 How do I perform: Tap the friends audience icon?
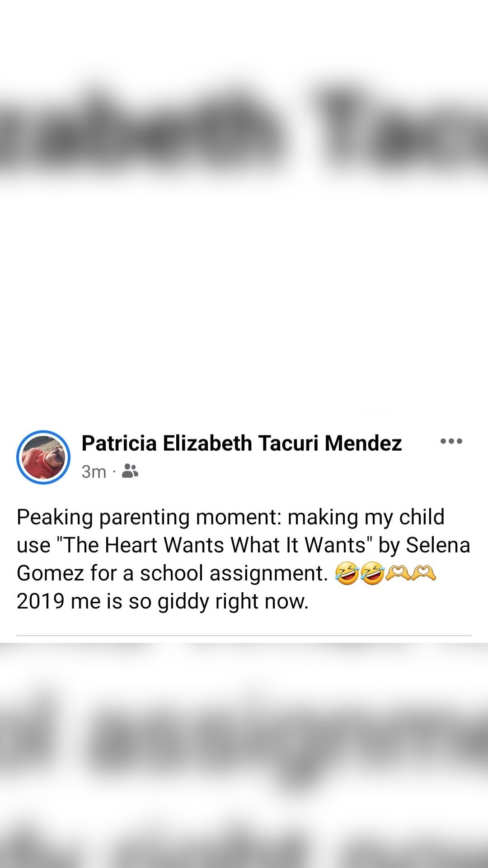click(130, 471)
